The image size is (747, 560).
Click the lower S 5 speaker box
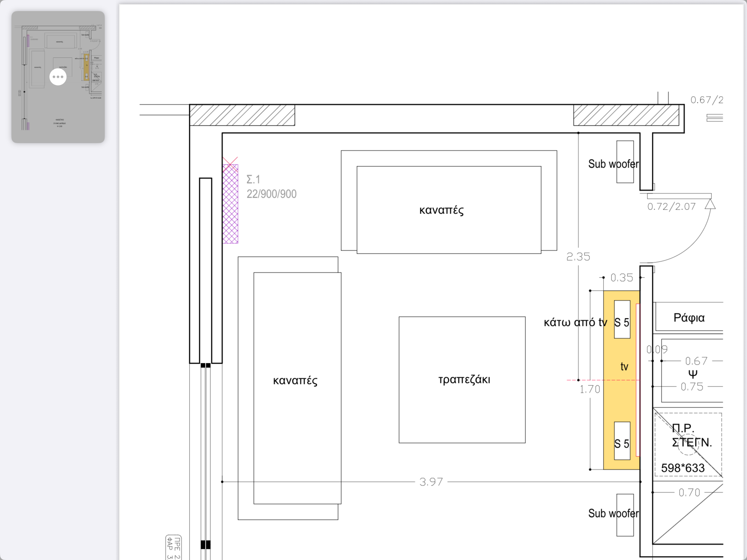coord(622,440)
